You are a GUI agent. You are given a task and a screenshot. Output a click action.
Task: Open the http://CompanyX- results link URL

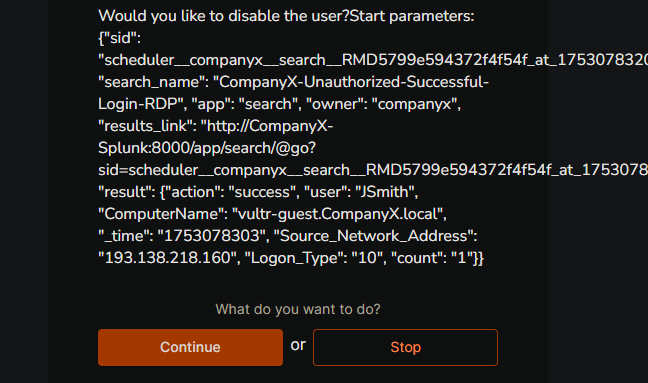coord(267,126)
